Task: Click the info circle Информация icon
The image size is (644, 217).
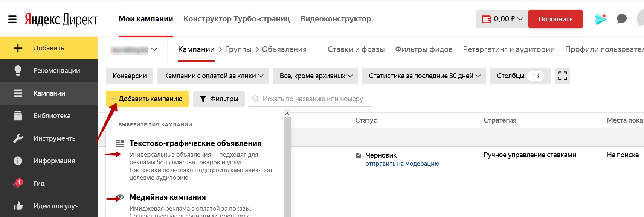Action: [18, 161]
